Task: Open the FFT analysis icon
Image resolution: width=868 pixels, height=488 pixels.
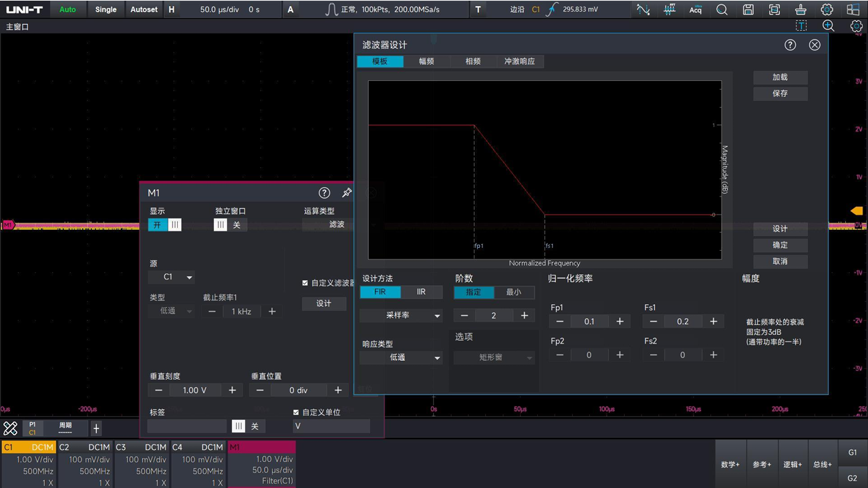Action: (669, 10)
